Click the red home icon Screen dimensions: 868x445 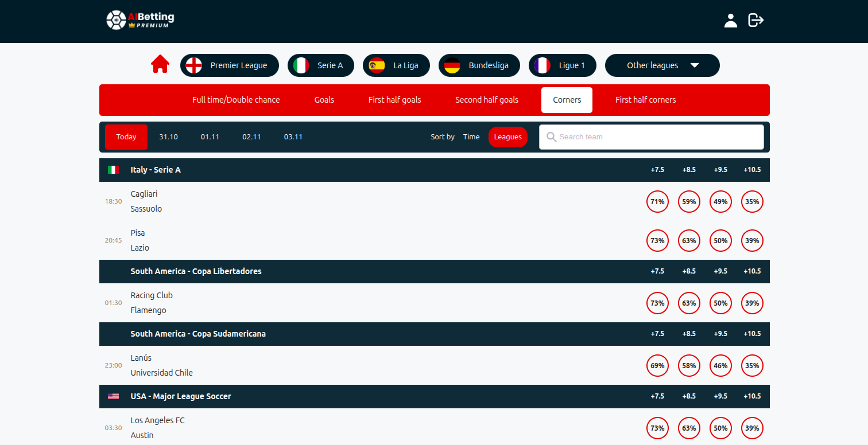click(x=160, y=64)
